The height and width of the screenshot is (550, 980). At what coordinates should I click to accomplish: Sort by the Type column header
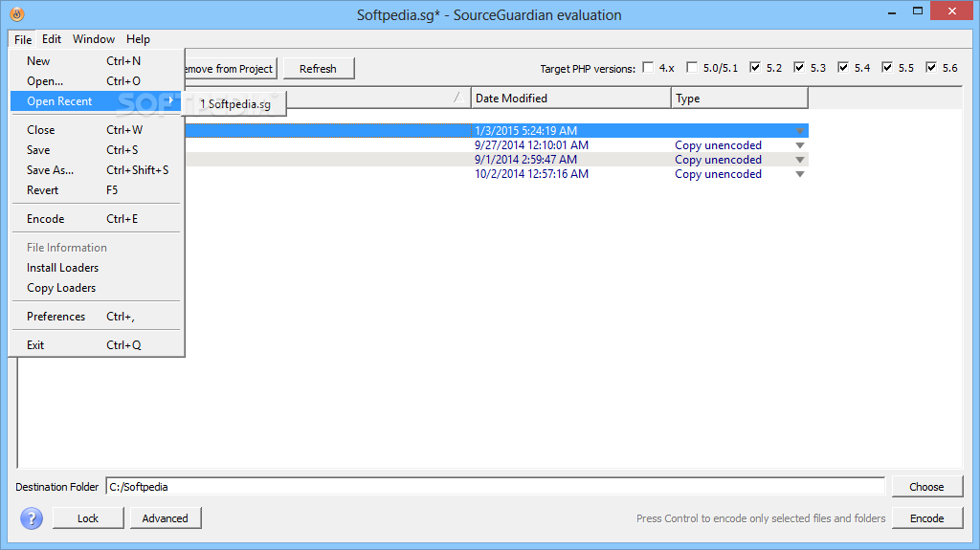740,99
